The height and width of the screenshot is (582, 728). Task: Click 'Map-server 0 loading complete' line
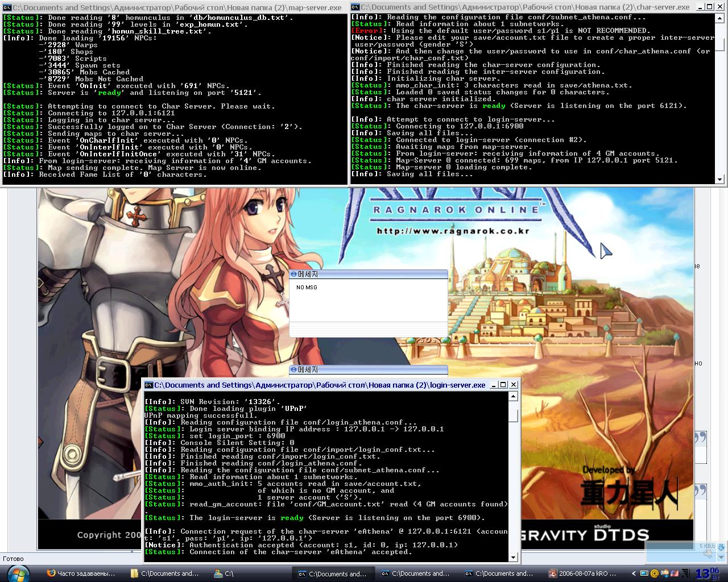(x=441, y=167)
